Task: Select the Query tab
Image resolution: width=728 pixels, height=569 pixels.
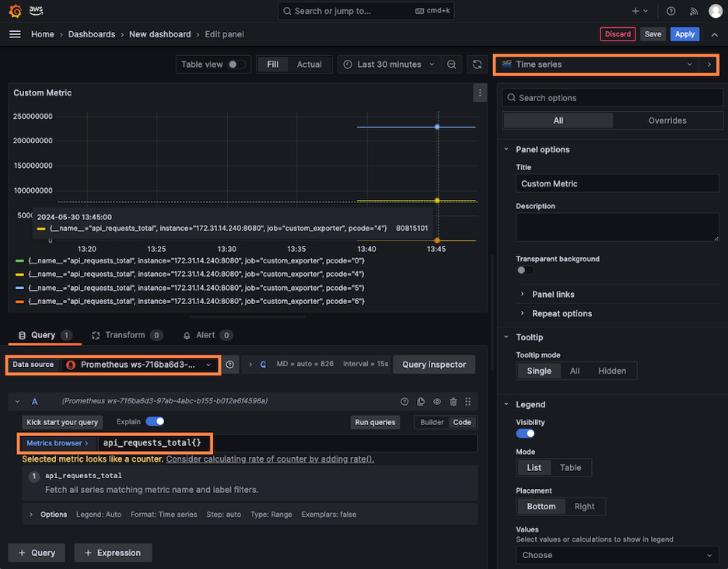Action: click(x=45, y=335)
